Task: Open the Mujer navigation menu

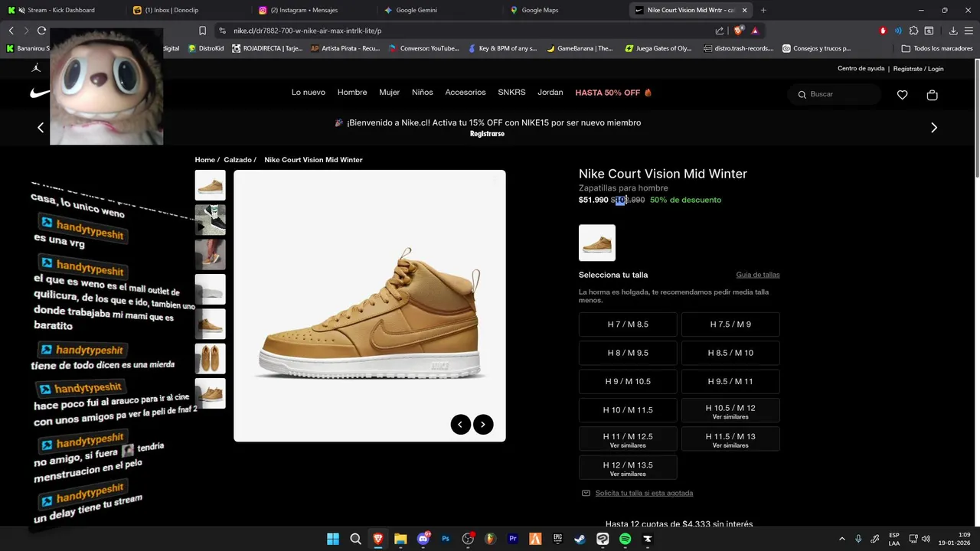Action: click(x=389, y=93)
